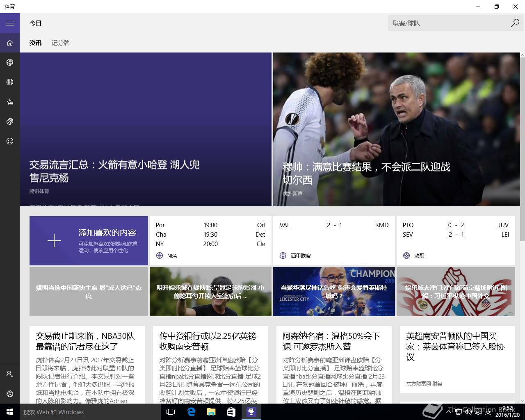
Task: Open headline 交易流言汇总：火箭有意小哈登
Action: pos(114,171)
